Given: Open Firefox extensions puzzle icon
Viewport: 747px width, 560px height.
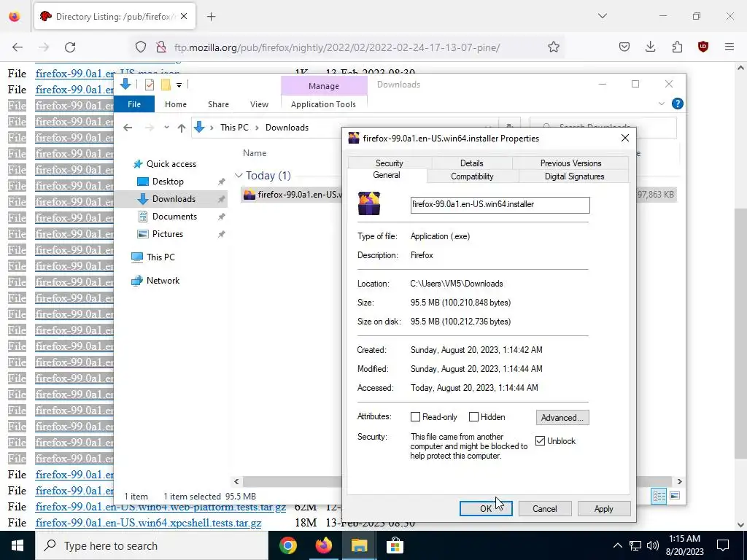Looking at the screenshot, I should tap(677, 47).
